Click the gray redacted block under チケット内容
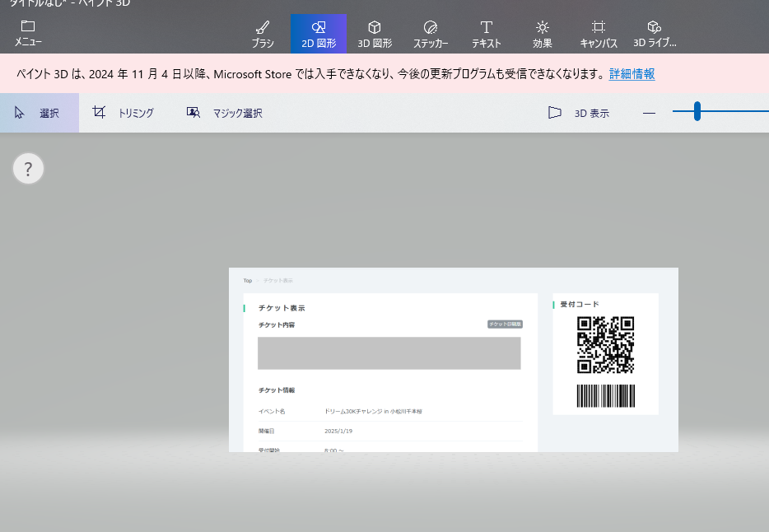769x532 pixels. pyautogui.click(x=389, y=353)
